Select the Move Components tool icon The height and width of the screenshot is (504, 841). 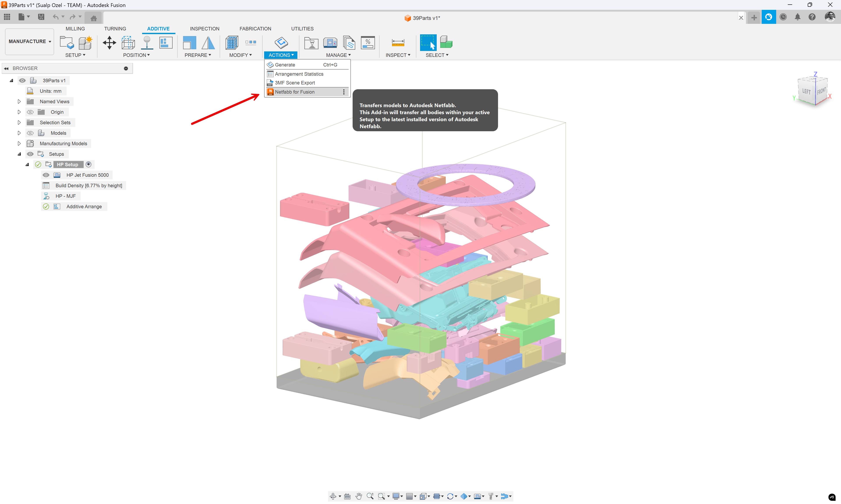(109, 43)
